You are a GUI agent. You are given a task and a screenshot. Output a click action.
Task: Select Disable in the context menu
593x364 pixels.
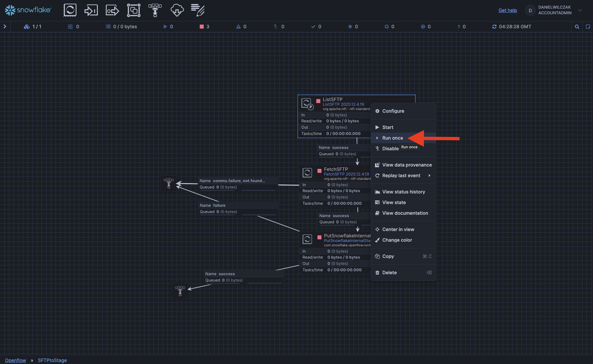(x=390, y=149)
